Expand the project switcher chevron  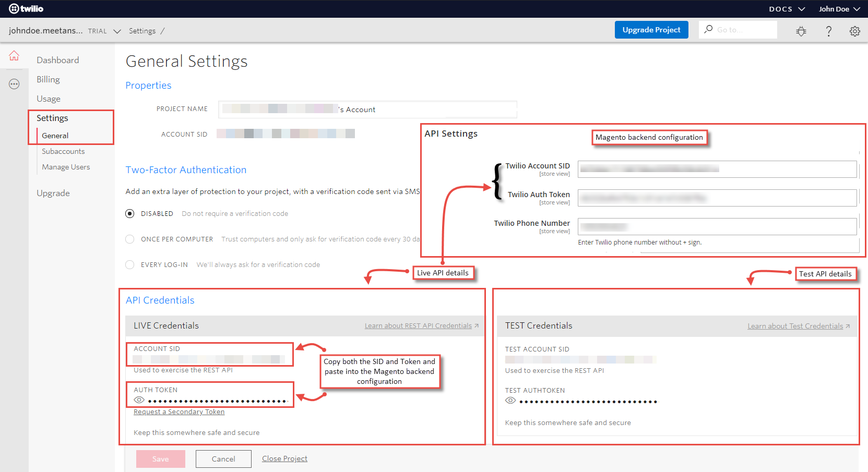pos(117,31)
